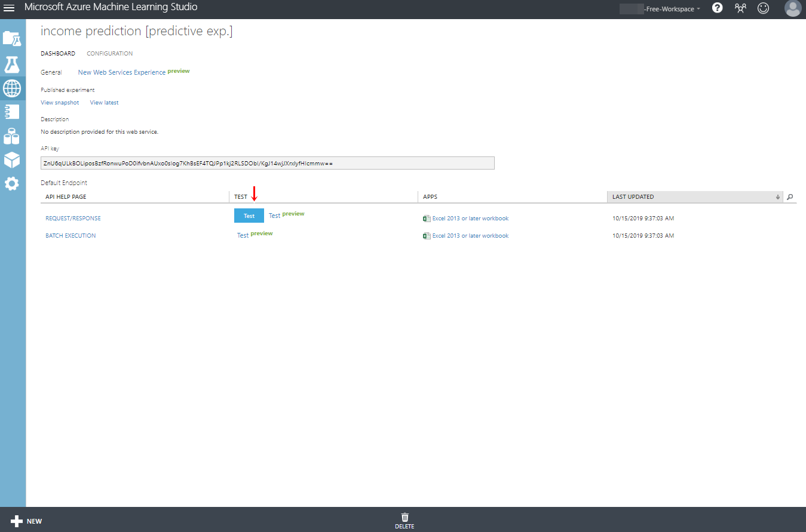Click the smiley feedback icon
806x532 pixels.
click(x=763, y=8)
